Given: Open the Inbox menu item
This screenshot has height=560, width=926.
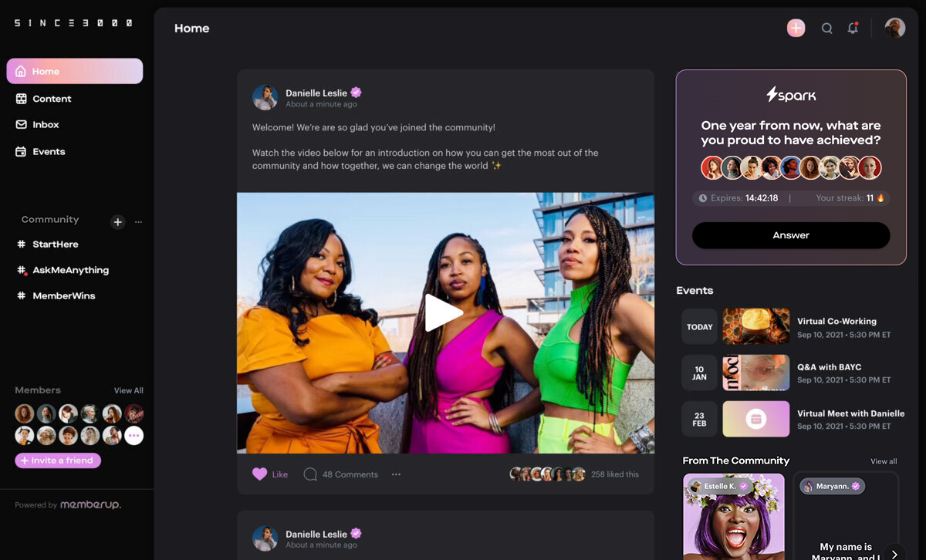Looking at the screenshot, I should [46, 124].
